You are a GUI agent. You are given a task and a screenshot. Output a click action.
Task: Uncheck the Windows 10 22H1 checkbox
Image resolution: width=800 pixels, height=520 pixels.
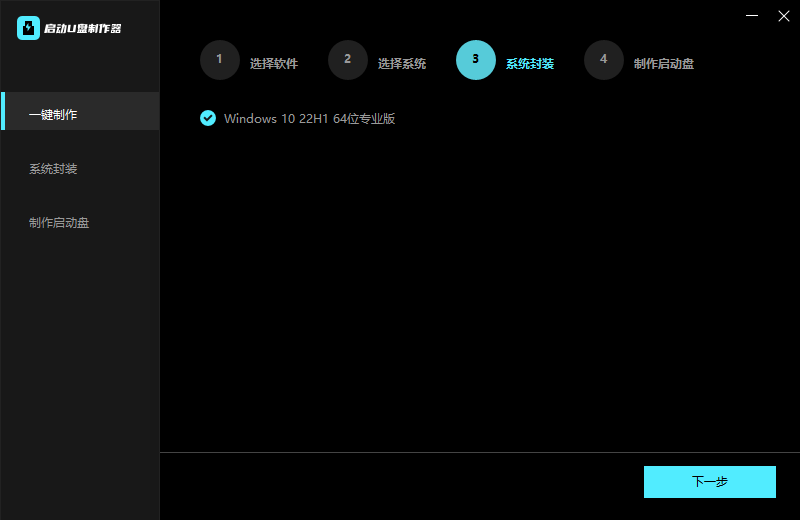point(208,118)
